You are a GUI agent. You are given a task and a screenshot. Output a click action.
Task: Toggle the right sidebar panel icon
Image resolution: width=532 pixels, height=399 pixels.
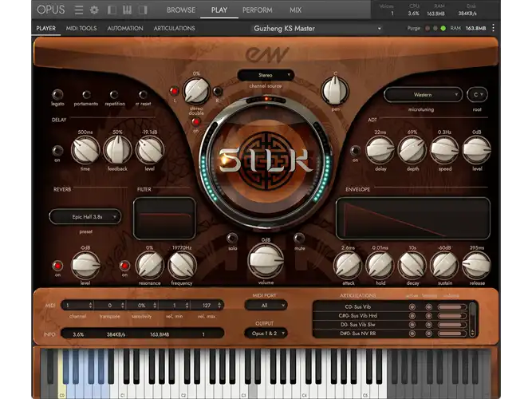(x=143, y=10)
